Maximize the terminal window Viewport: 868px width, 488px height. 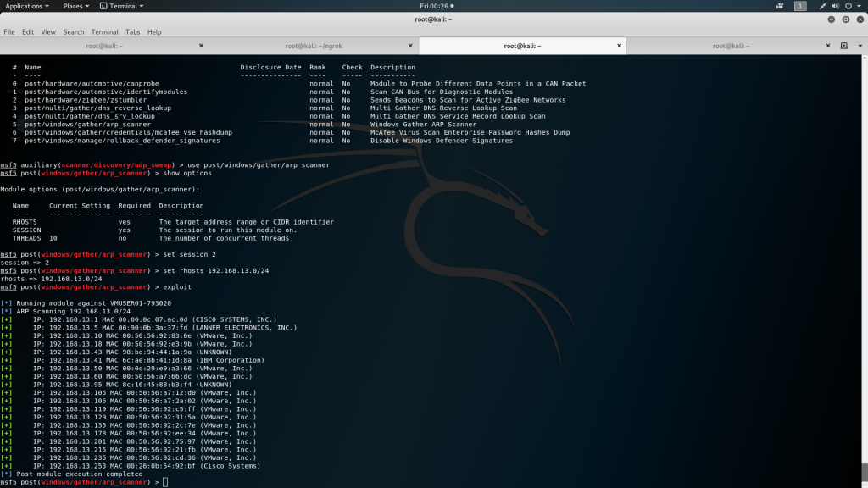click(x=845, y=19)
